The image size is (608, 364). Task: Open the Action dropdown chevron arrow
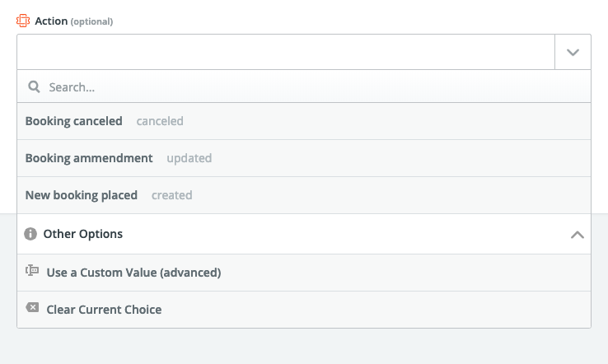tap(573, 53)
